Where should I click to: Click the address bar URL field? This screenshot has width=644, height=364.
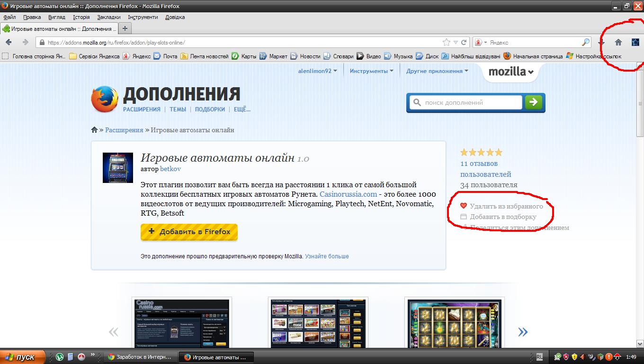click(239, 42)
